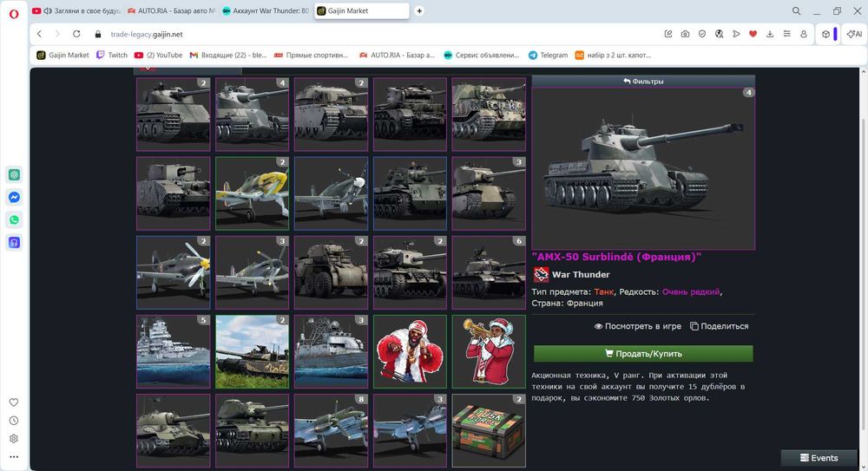868x471 pixels.
Task: Open the Telegram bookmark
Action: [x=548, y=55]
